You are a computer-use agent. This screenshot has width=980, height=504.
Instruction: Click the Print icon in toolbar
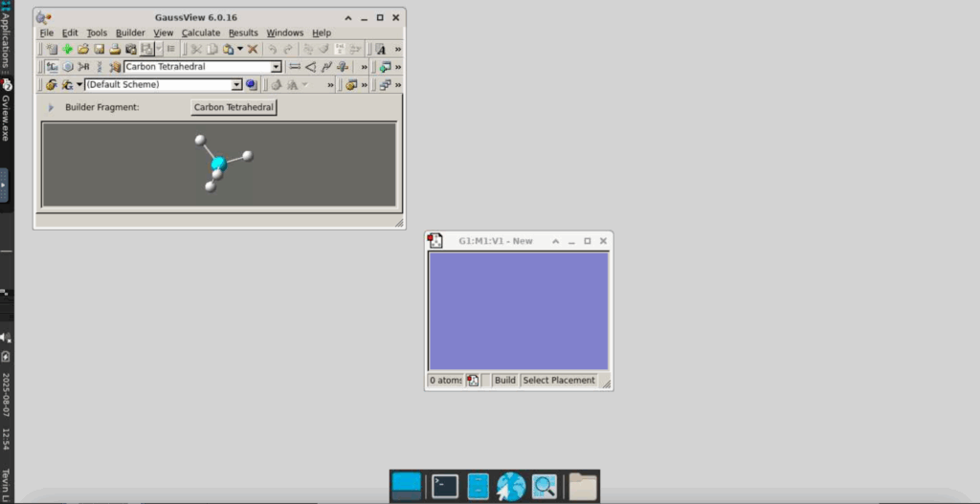pos(115,49)
